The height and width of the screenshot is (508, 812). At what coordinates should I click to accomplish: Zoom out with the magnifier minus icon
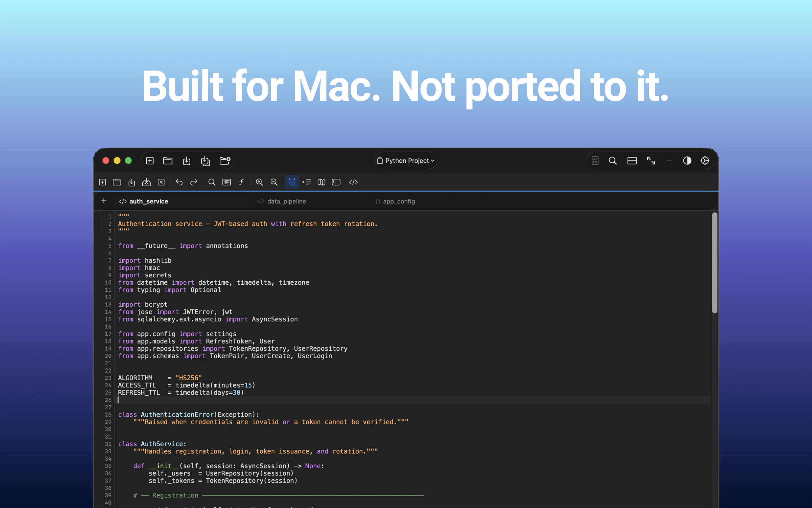coord(274,182)
